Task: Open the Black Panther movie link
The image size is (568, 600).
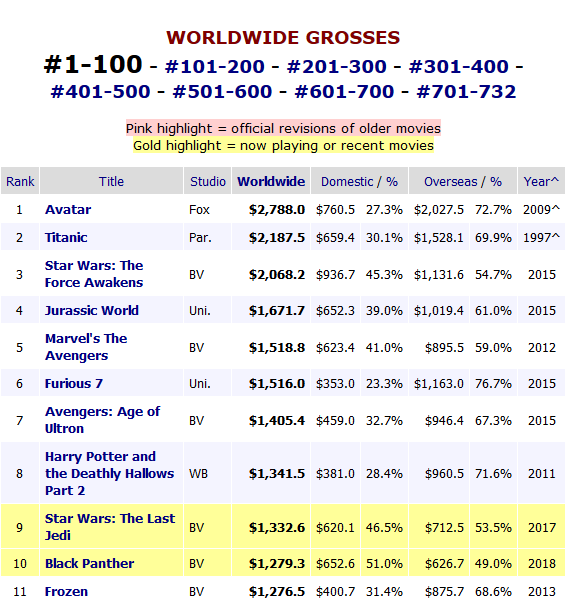Action: pos(90,564)
